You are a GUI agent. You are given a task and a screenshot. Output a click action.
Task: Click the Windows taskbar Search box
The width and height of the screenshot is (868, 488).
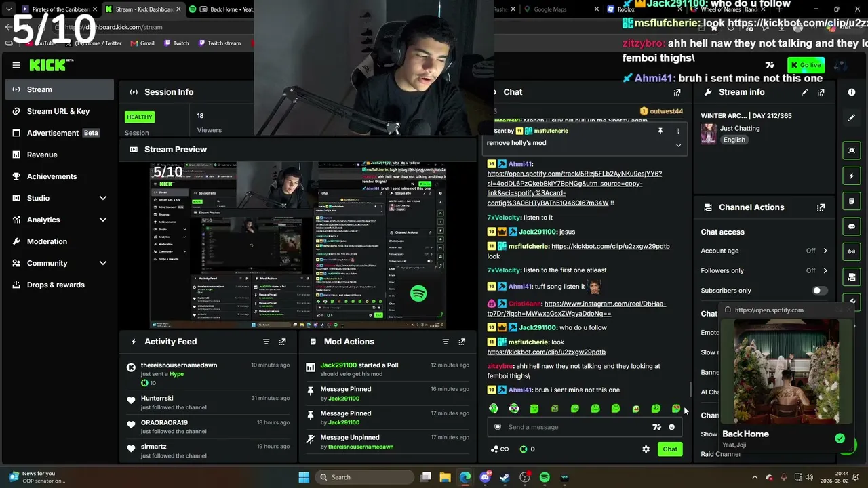pos(363,477)
